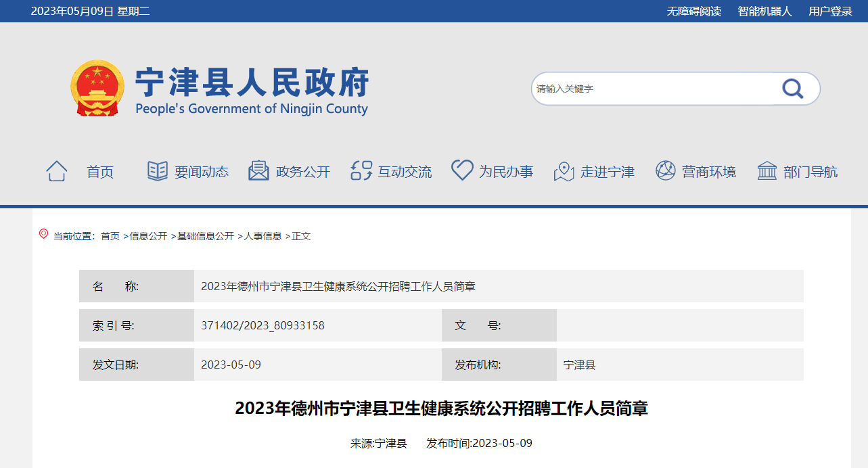Open the 要闻动态 navigation item

coord(202,172)
